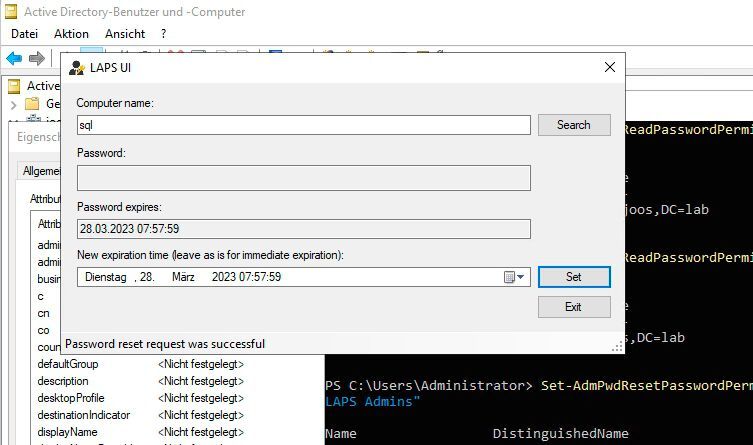Click the Set button
Image resolution: width=753 pixels, height=445 pixels.
[574, 277]
